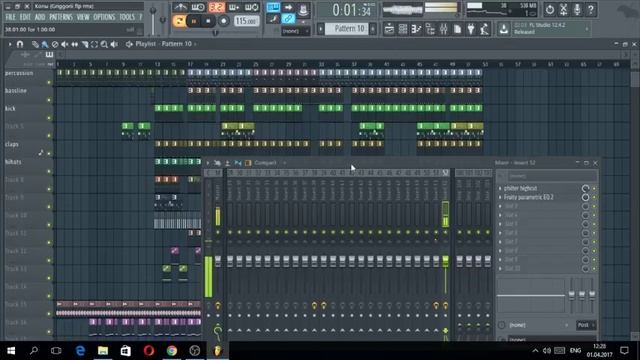Viewport: 640px width, 360px height.
Task: Stop playback with the stop button
Action: pyautogui.click(x=208, y=21)
